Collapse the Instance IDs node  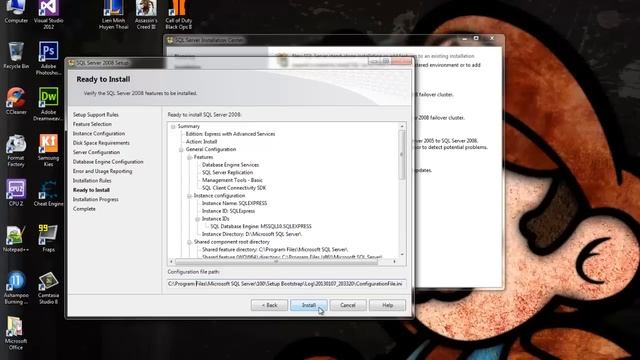[198, 219]
